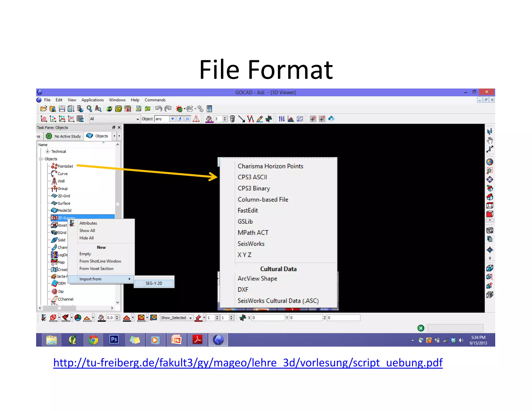The image size is (532, 411).
Task: Open File Explorer from the taskbar
Action: click(x=51, y=340)
